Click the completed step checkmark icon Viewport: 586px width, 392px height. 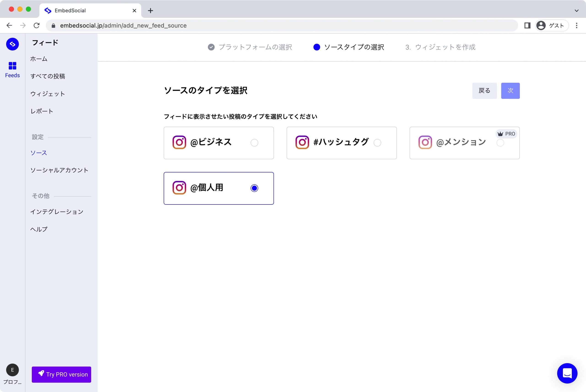(x=211, y=47)
